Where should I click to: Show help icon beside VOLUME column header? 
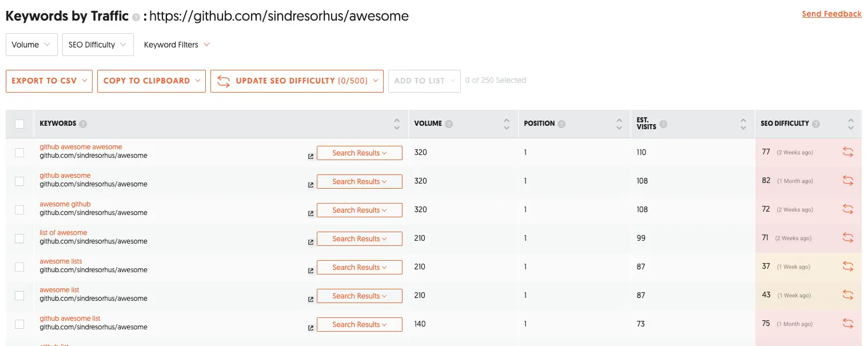click(449, 124)
